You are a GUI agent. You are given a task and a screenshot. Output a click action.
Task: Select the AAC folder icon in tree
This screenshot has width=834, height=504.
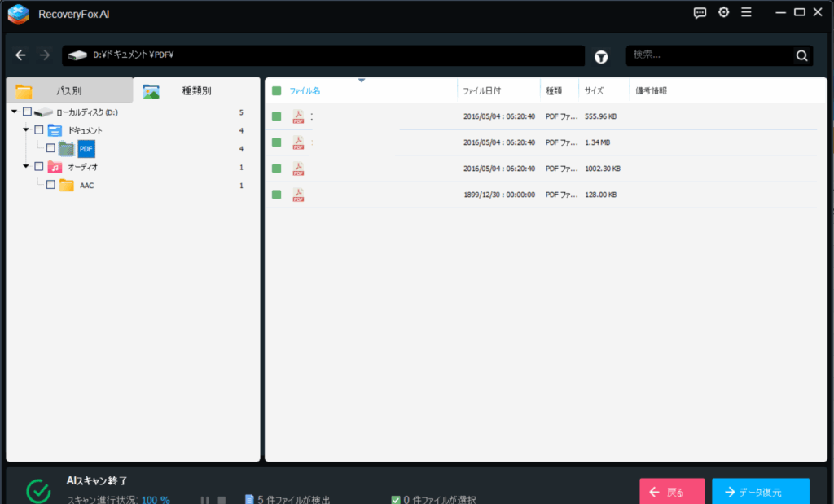pos(67,185)
